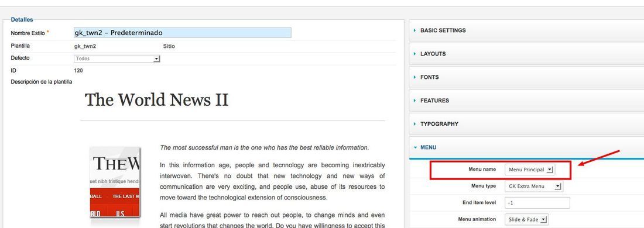This screenshot has width=644, height=228.
Task: Open the Menu name dropdown
Action: [x=530, y=170]
